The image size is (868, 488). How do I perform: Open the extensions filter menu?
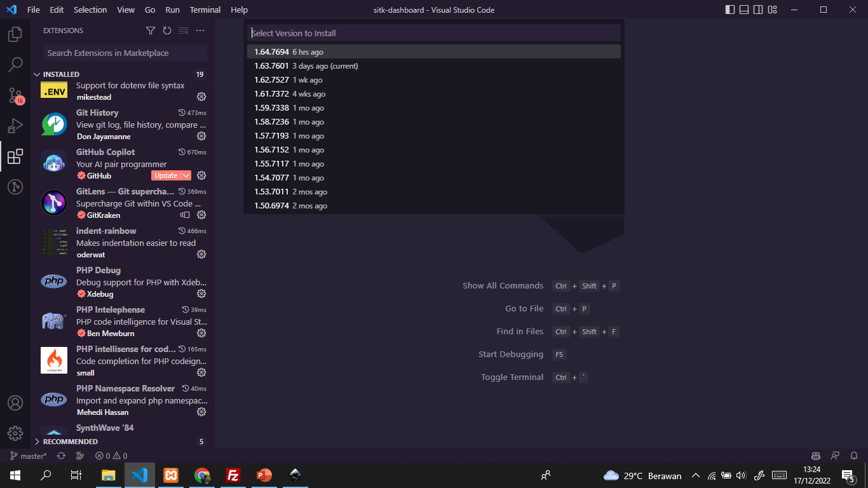pyautogui.click(x=151, y=30)
